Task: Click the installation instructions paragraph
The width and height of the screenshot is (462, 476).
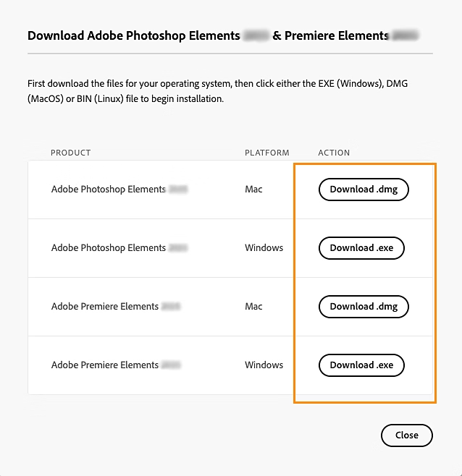Action: [218, 91]
